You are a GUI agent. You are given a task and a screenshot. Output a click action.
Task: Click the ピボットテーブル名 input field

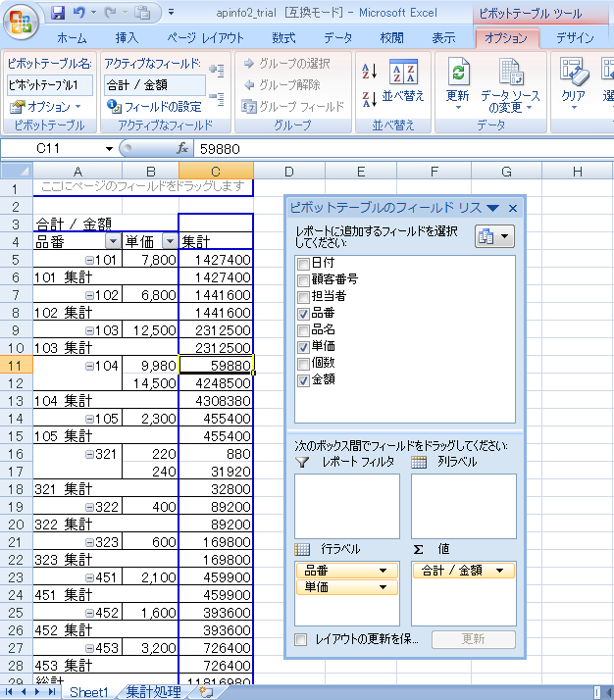(x=50, y=84)
